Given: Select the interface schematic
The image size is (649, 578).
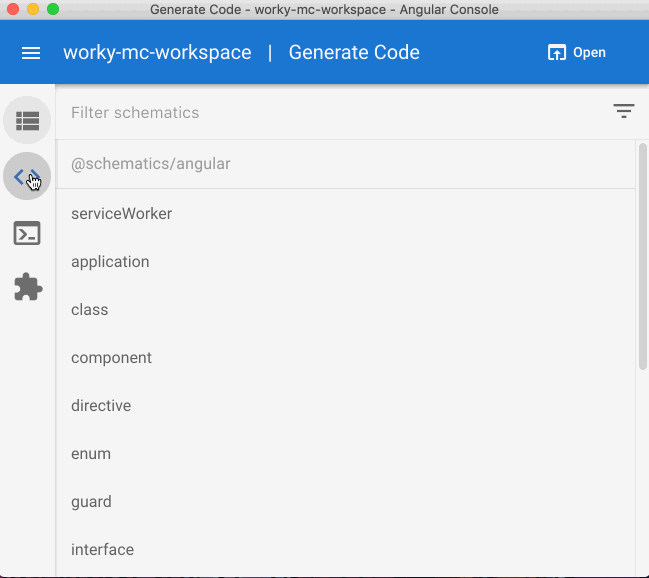Looking at the screenshot, I should click(x=346, y=550).
